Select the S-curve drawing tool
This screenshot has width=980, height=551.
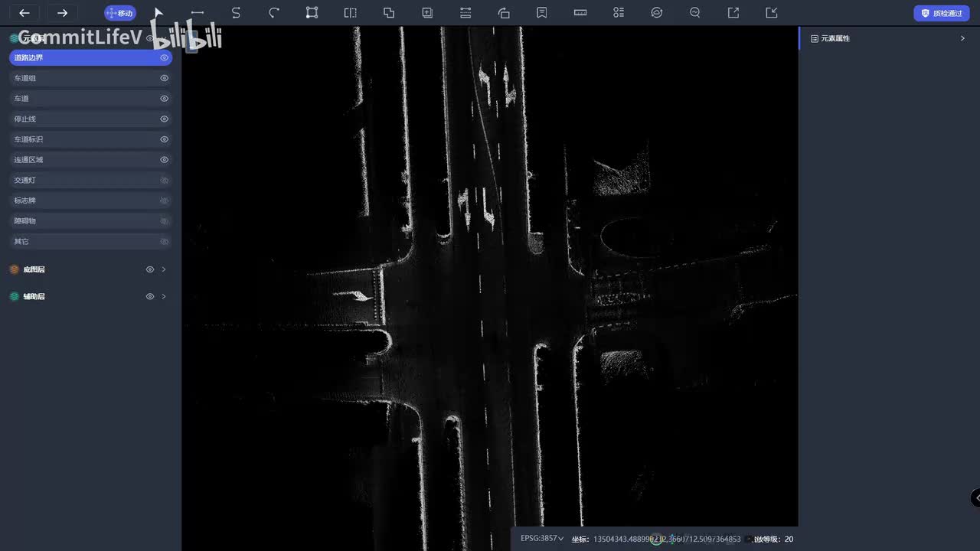coord(236,13)
